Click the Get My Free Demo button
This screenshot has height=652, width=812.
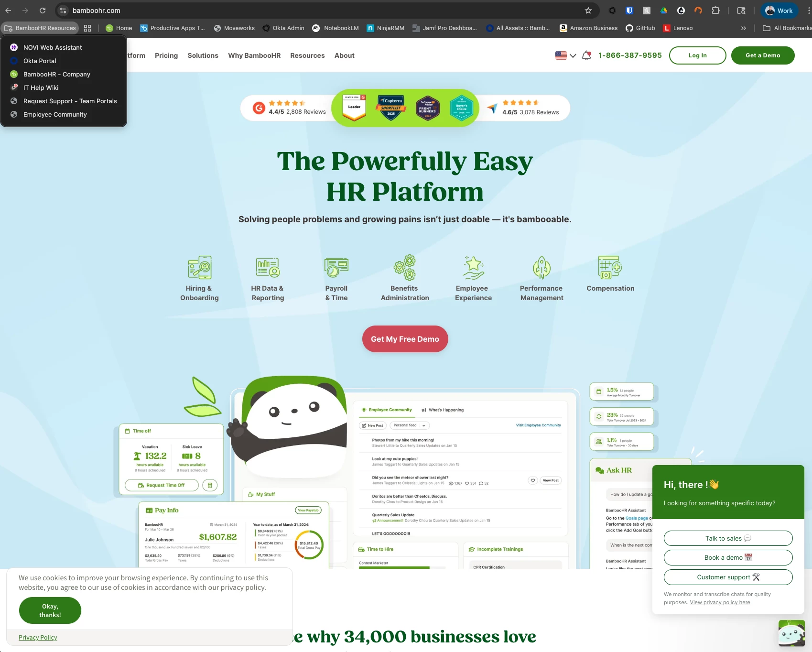(405, 339)
